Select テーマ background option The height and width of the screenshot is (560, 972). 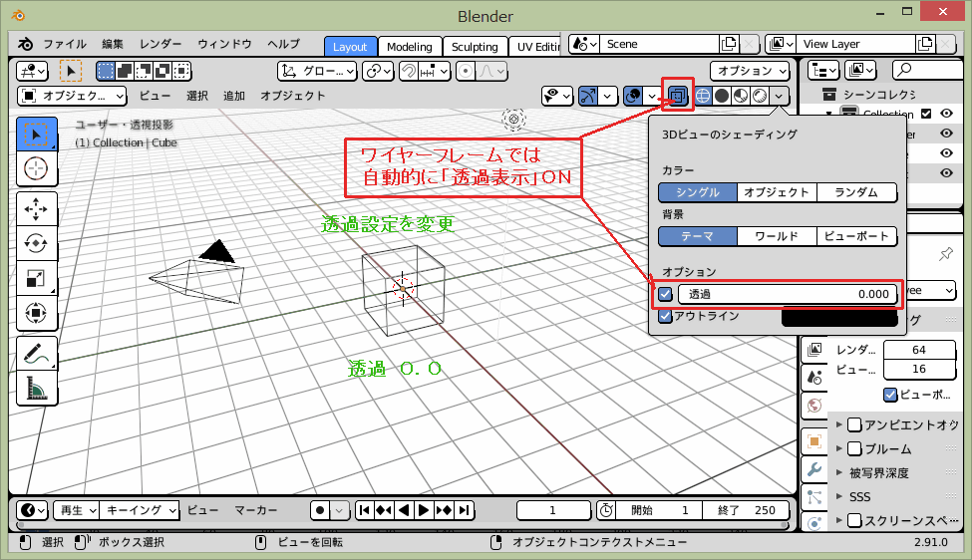click(x=698, y=236)
